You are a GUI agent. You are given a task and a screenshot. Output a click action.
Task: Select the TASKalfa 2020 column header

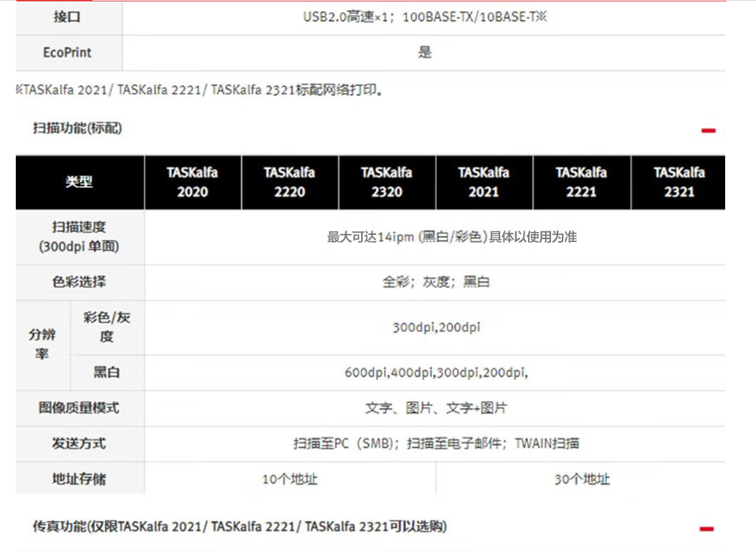[192, 182]
